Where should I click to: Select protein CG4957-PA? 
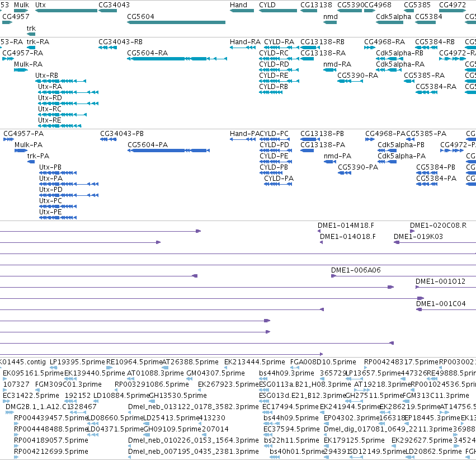8,139
